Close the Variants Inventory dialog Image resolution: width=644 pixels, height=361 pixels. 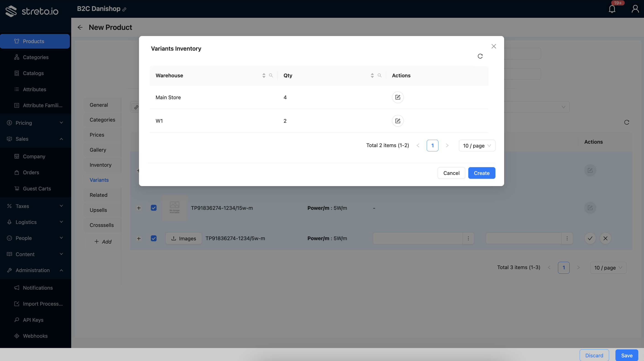coord(494,46)
